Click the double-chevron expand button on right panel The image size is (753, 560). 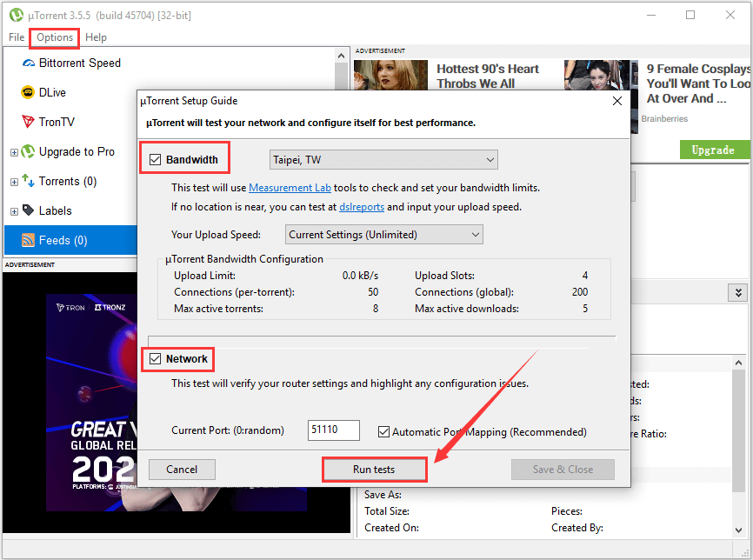738,292
